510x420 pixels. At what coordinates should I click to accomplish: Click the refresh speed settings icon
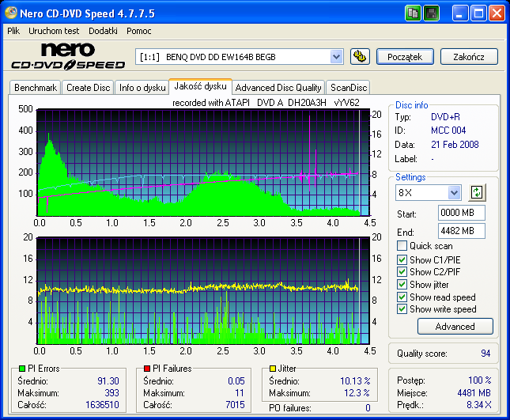pyautogui.click(x=477, y=192)
